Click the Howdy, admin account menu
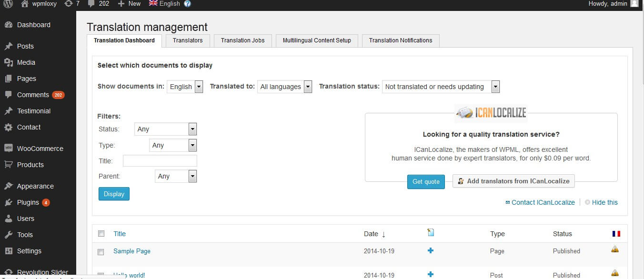 pyautogui.click(x=608, y=3)
